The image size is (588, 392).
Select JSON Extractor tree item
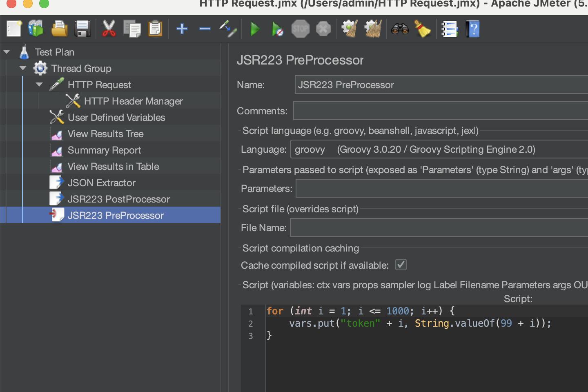[101, 183]
